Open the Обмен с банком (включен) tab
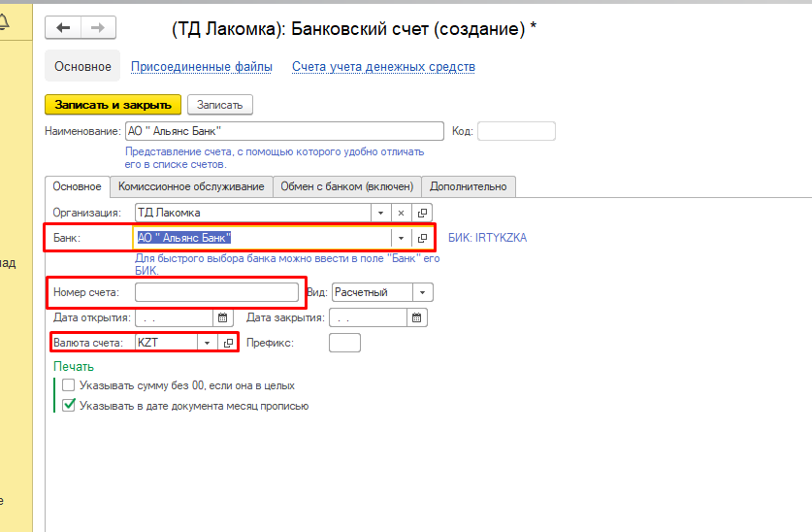 347,186
